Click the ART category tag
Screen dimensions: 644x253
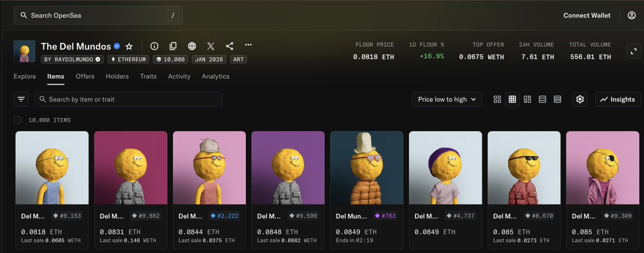pyautogui.click(x=239, y=60)
